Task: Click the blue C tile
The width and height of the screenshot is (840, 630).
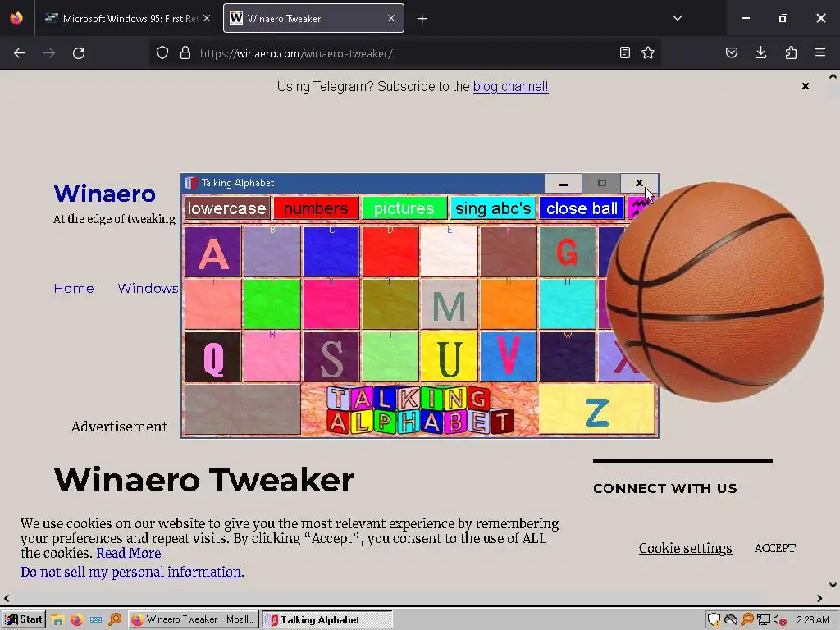Action: click(331, 252)
